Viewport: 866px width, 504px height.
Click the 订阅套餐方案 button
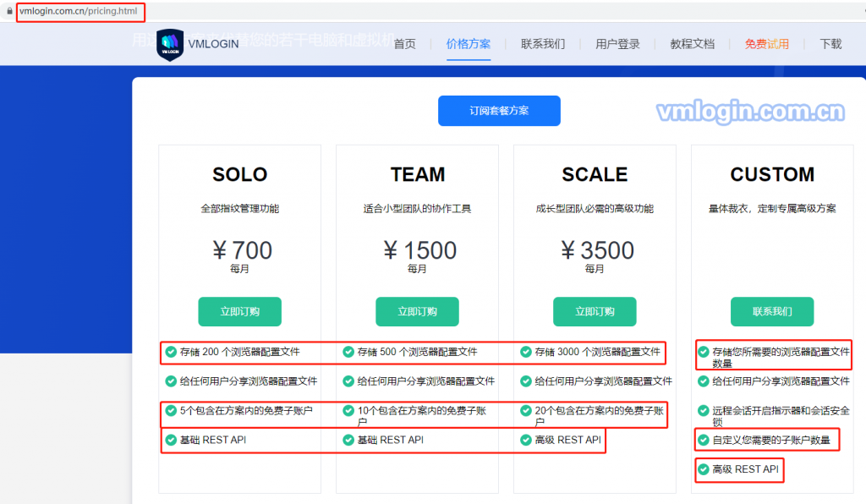(499, 111)
